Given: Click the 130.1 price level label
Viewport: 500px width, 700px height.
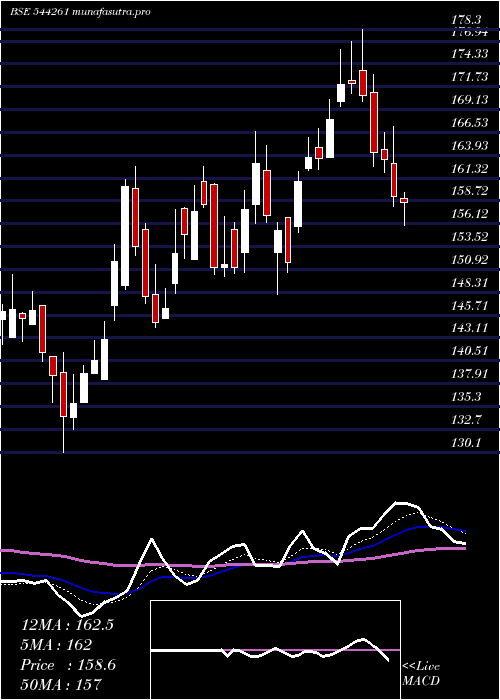Looking at the screenshot, I should (x=467, y=443).
